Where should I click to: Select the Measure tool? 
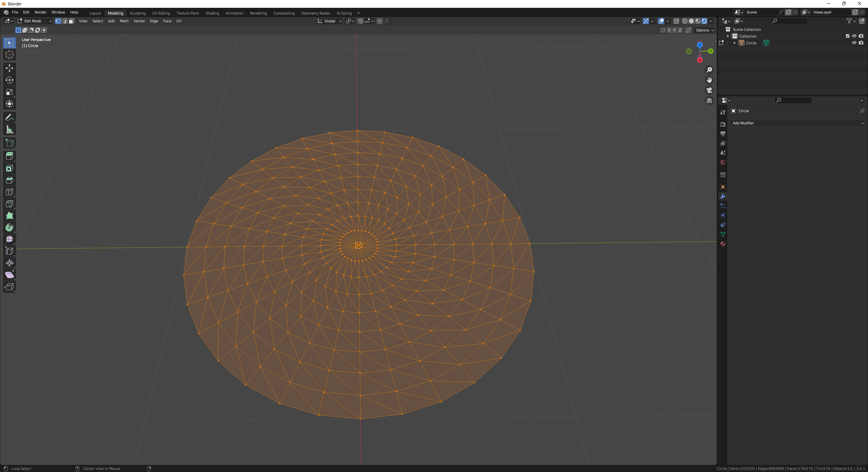[x=9, y=129]
